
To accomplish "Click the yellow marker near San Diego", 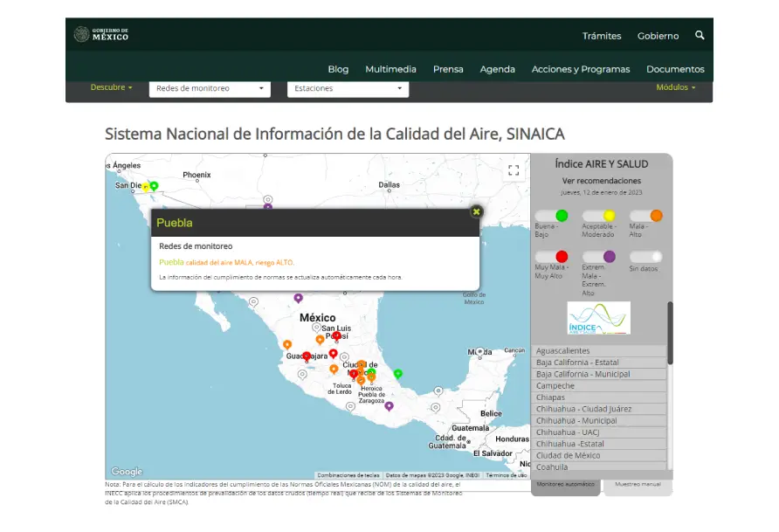I will tap(146, 187).
